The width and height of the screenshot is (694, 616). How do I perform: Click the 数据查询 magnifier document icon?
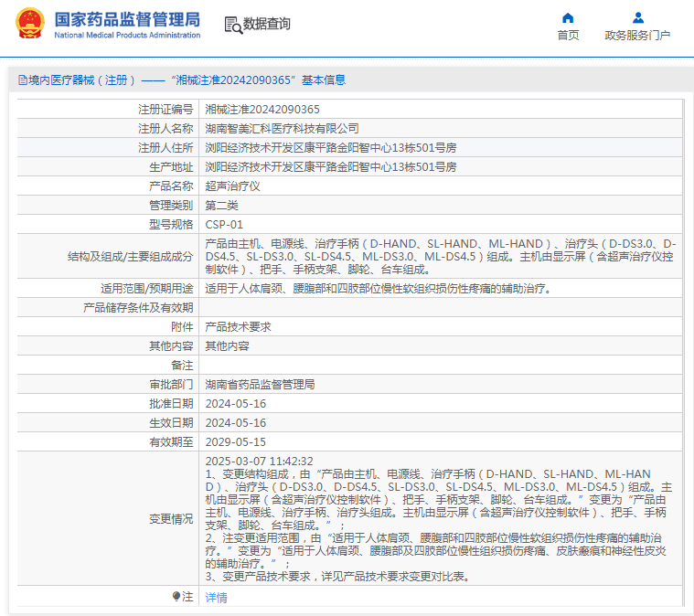[x=232, y=25]
